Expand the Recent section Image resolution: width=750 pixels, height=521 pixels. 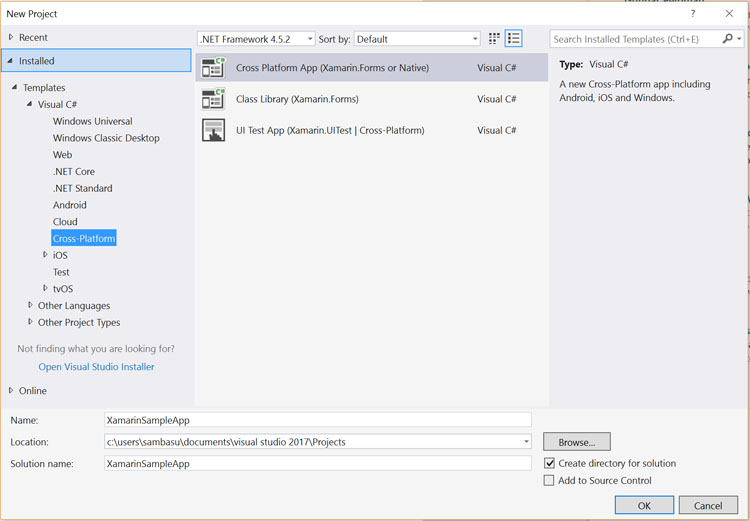click(11, 37)
